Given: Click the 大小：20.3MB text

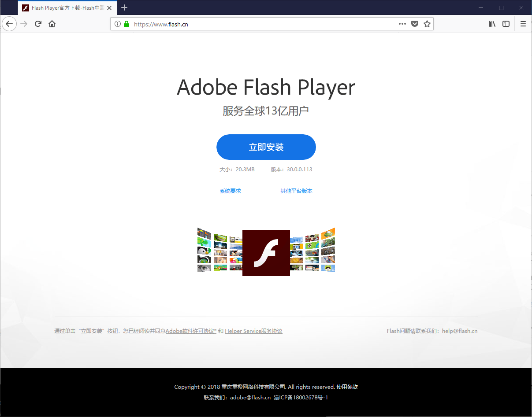Looking at the screenshot, I should point(237,170).
